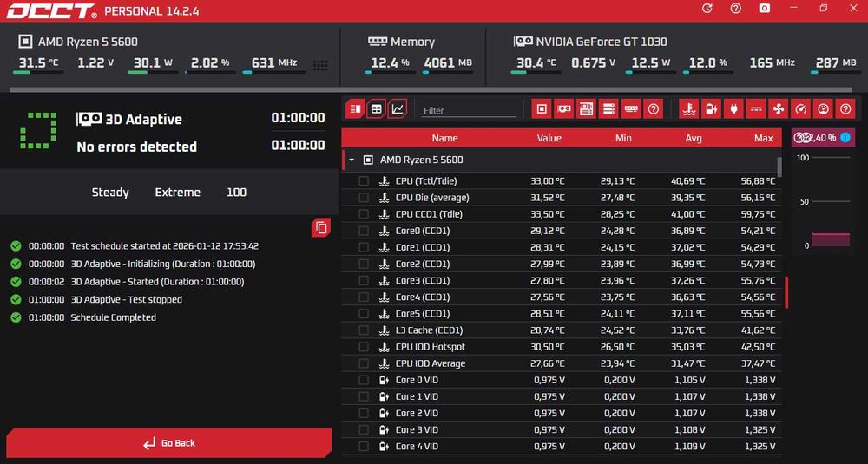Open the CPU core grid icon beside 631 MHz
The height and width of the screenshot is (464, 868).
(320, 65)
